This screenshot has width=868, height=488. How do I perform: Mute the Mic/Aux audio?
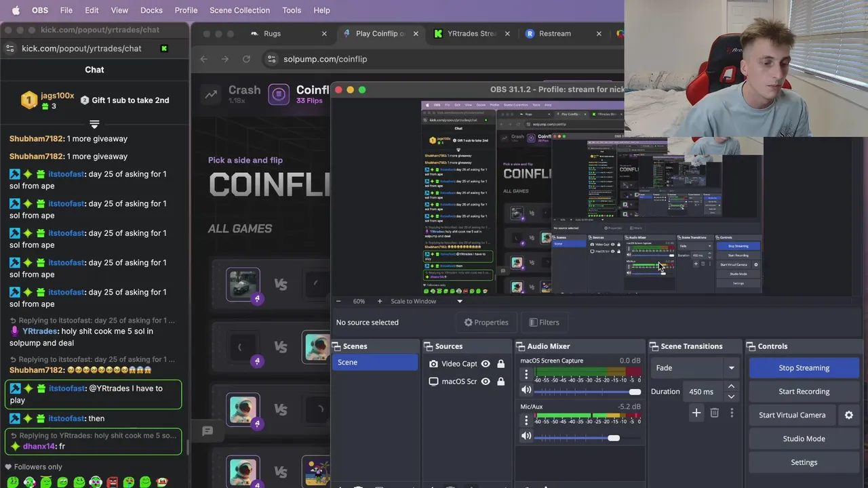click(526, 436)
